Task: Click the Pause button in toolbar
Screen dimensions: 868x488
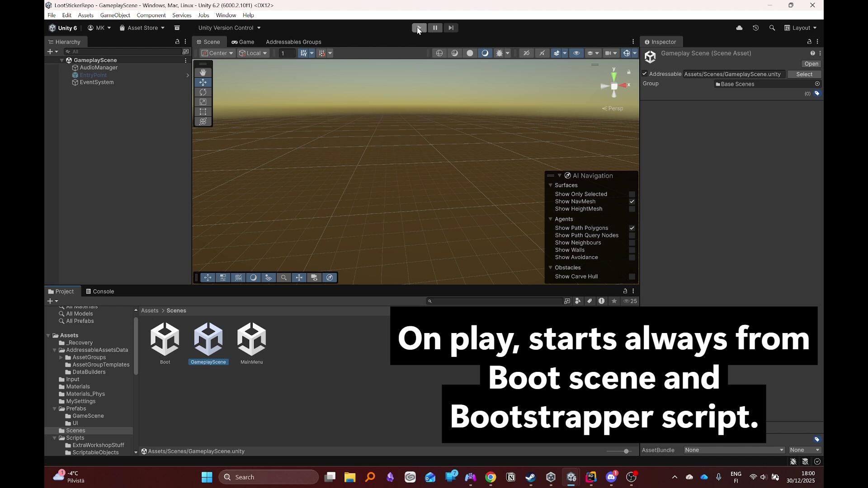Action: click(x=435, y=28)
